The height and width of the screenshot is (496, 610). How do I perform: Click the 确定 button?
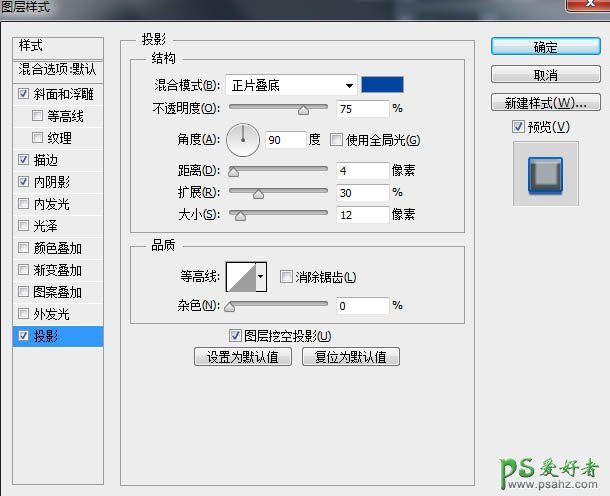tap(546, 47)
